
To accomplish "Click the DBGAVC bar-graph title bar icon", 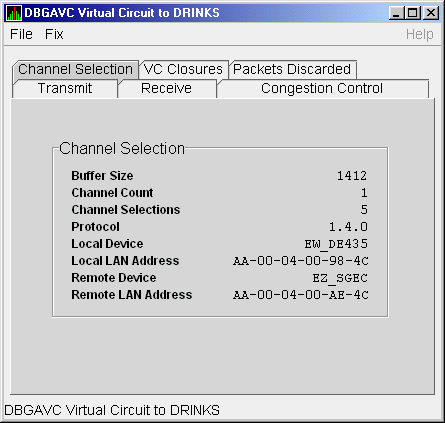I will [x=14, y=13].
